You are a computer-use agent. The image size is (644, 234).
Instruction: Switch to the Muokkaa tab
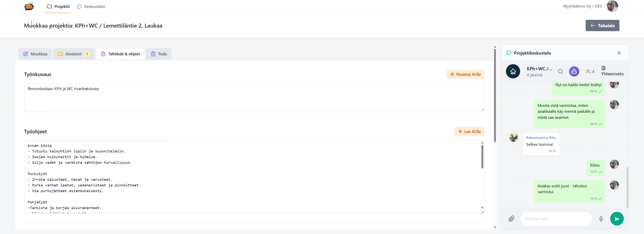[35, 54]
